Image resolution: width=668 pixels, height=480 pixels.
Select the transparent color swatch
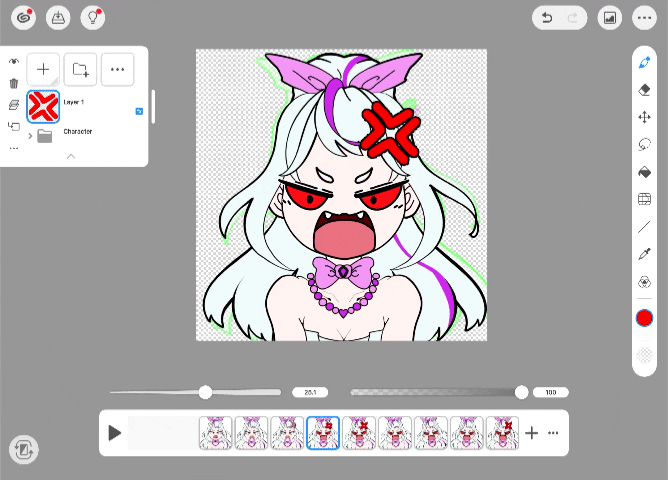pos(644,354)
